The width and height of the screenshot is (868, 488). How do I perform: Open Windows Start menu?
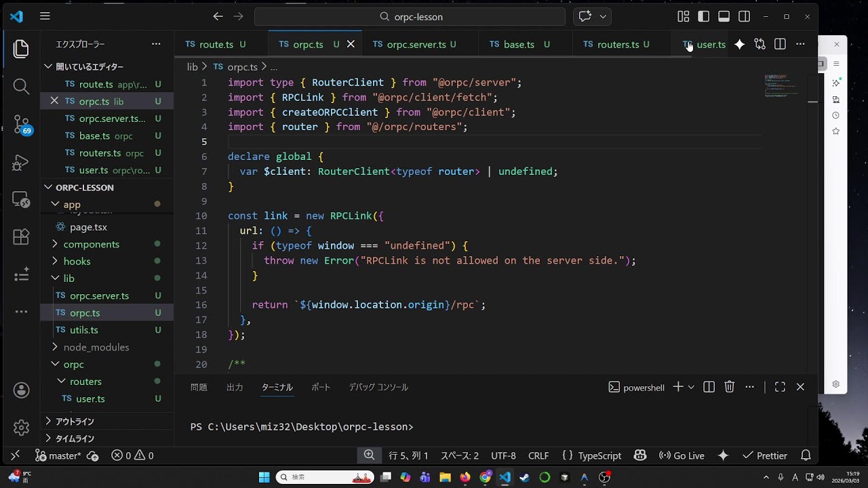click(x=264, y=477)
